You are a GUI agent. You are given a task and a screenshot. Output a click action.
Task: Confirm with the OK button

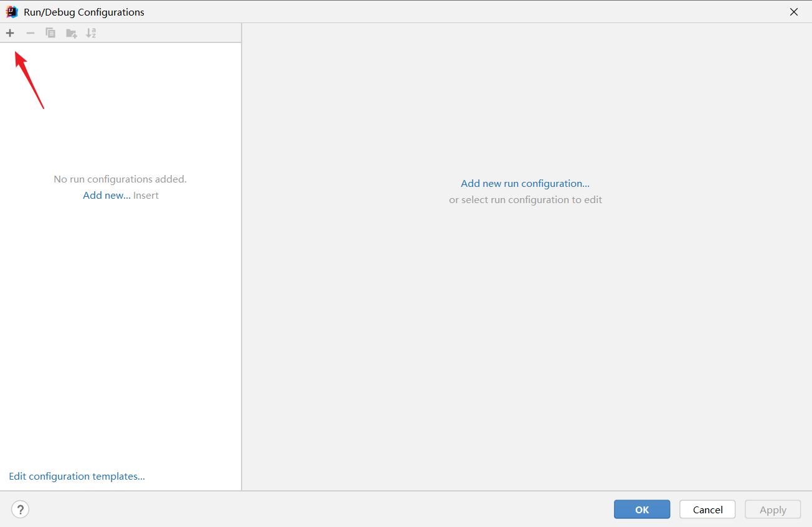[642, 510]
